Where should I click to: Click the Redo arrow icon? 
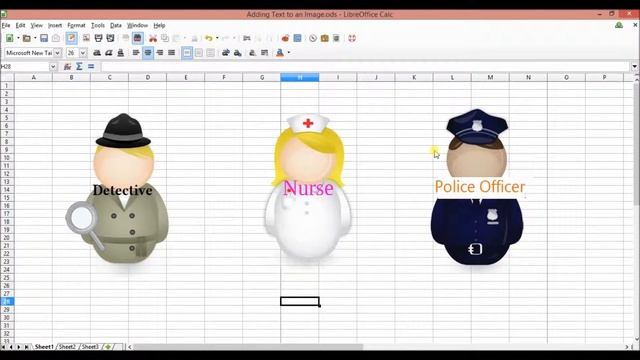point(226,38)
